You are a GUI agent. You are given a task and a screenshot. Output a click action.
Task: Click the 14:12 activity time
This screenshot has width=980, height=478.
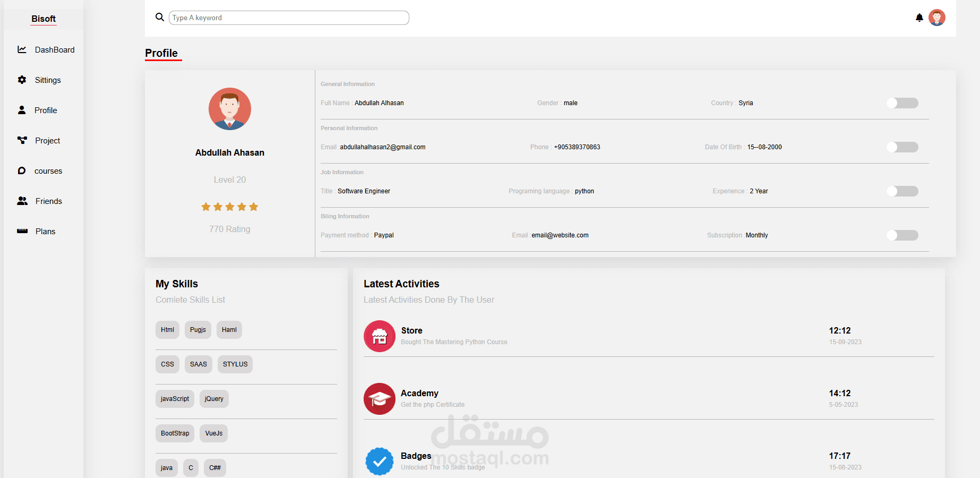tap(840, 393)
